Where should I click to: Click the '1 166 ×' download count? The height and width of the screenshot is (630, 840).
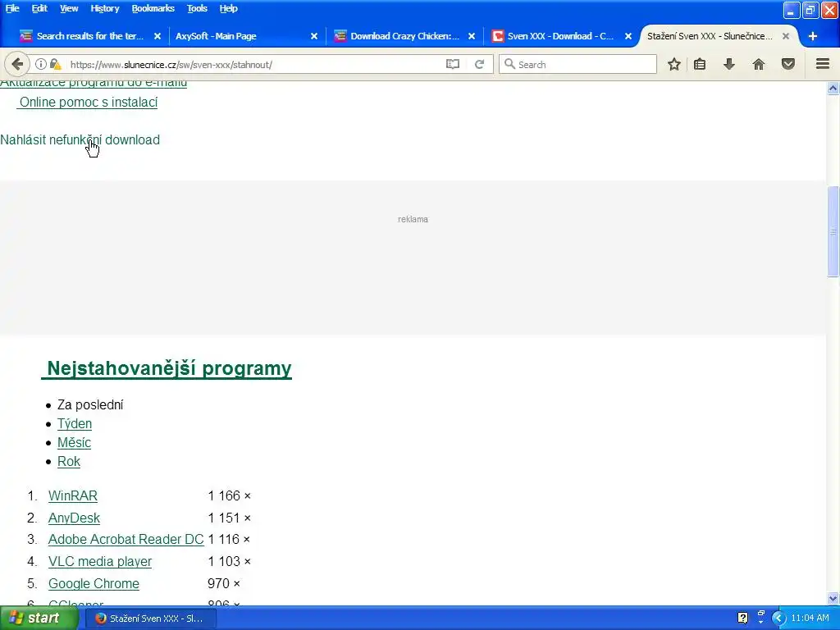click(230, 496)
